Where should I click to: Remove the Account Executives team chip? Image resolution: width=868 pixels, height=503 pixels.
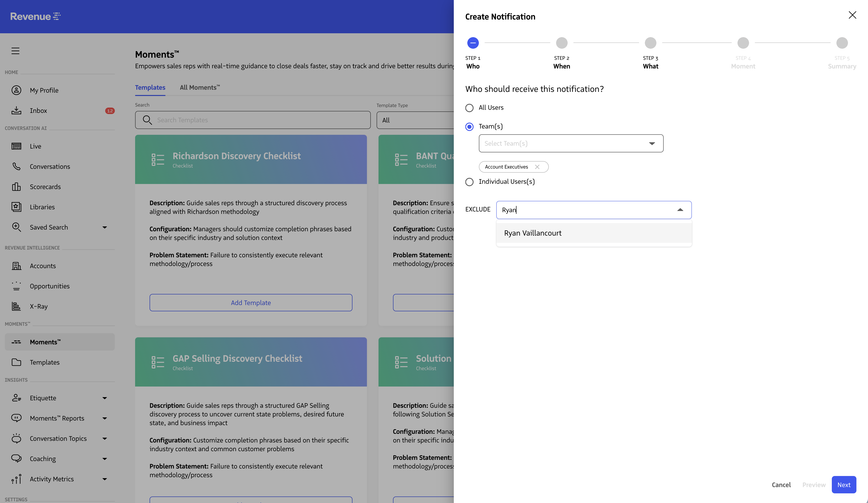pos(537,167)
